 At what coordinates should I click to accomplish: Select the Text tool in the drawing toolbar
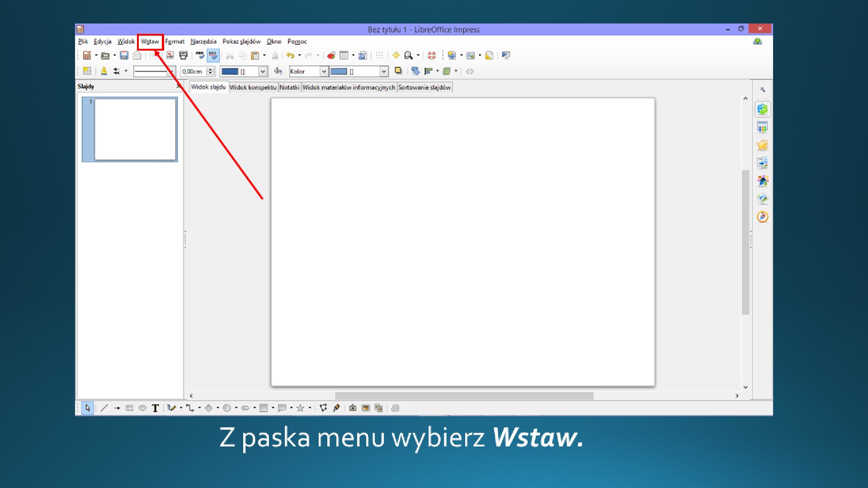coord(155,408)
